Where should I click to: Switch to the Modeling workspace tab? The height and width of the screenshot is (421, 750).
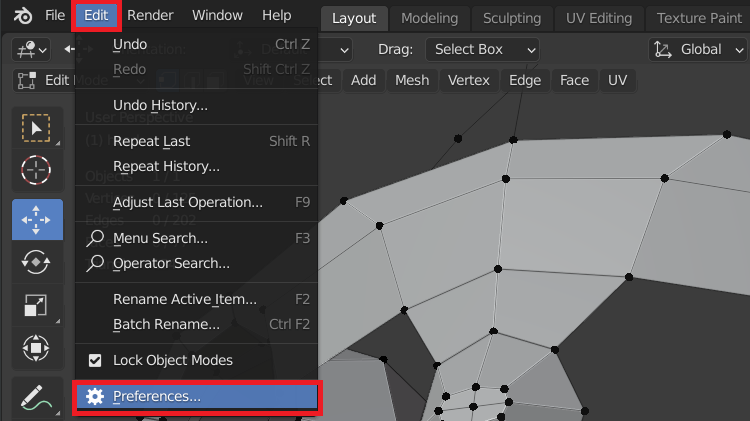(430, 19)
